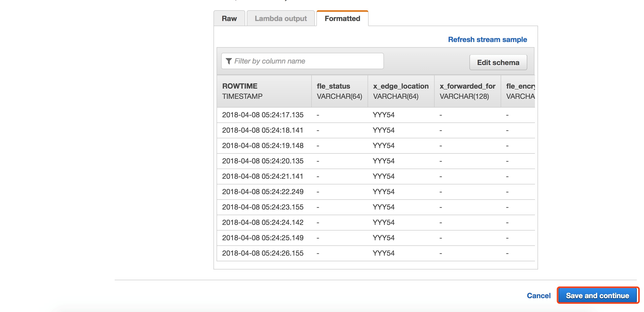Click the Cancel link
644x312 pixels.
pyautogui.click(x=539, y=296)
